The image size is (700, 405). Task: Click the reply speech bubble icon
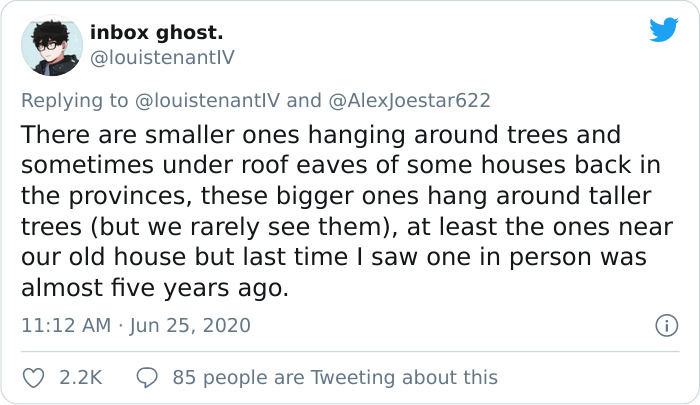(147, 377)
